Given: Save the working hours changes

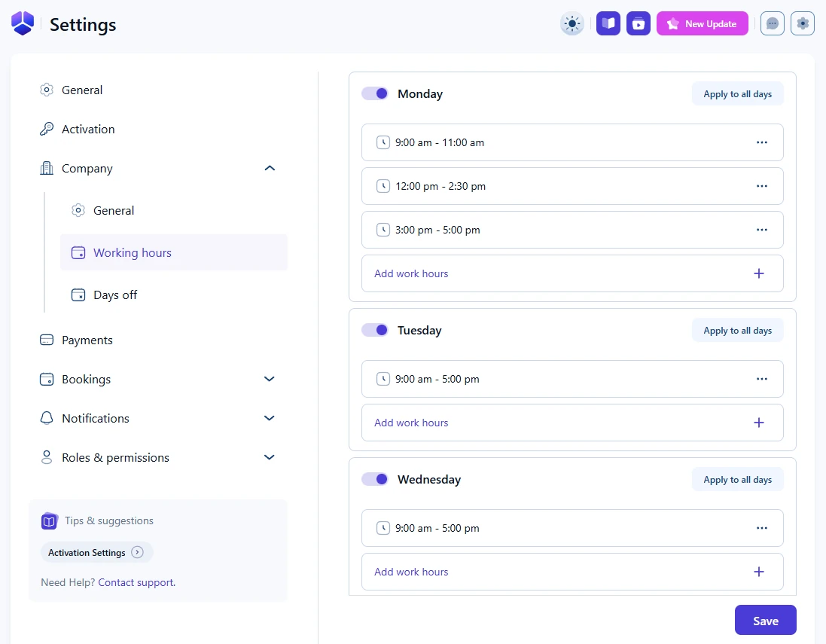Looking at the screenshot, I should pos(765,621).
